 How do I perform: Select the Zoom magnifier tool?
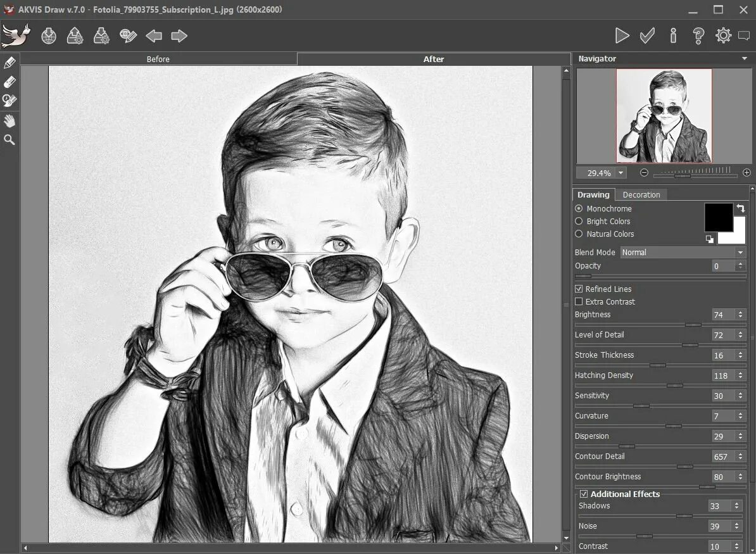pos(9,140)
